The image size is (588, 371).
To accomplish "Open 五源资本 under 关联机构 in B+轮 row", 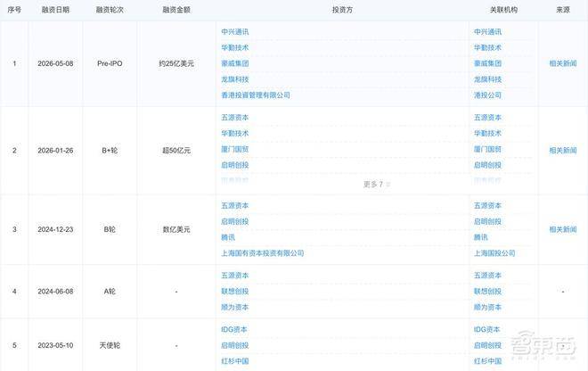I will click(x=487, y=118).
